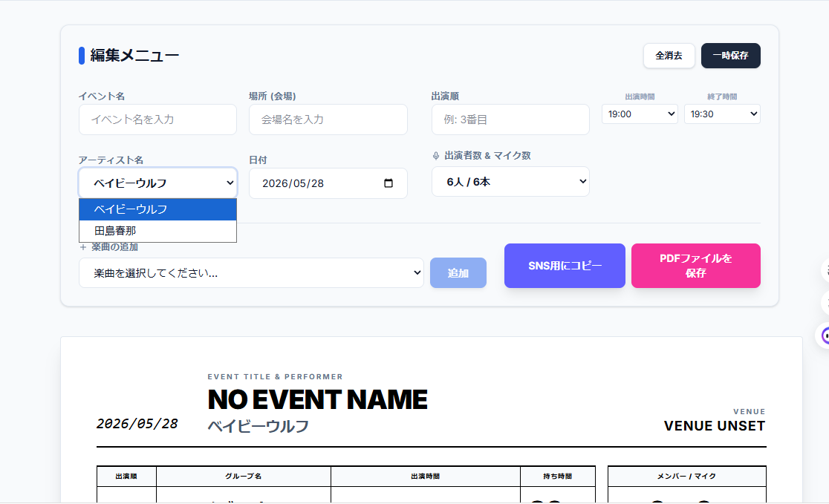Focus the 場所 (会場) input field
The width and height of the screenshot is (829, 504).
pos(328,120)
